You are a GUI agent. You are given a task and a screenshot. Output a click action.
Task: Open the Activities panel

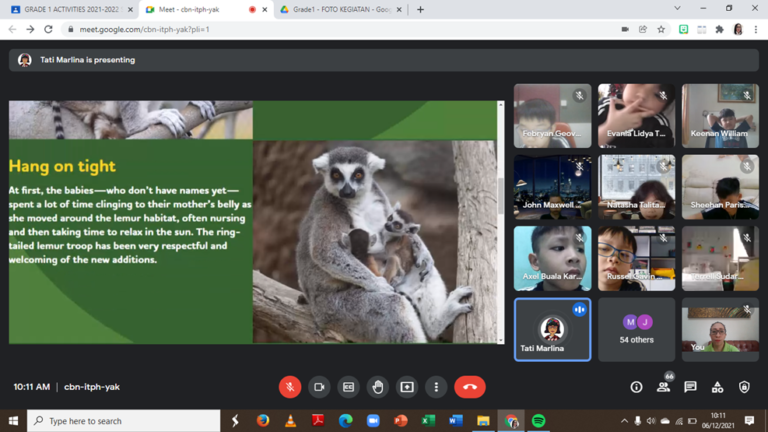tap(717, 387)
